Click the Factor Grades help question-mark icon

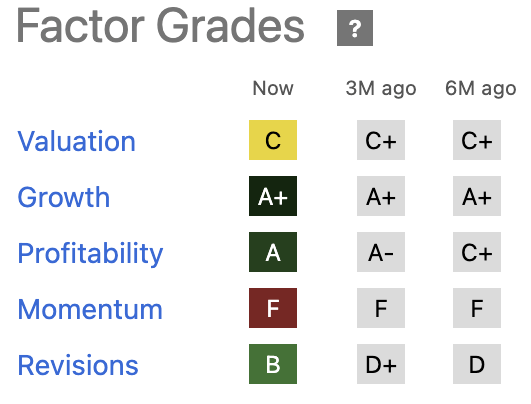click(355, 28)
